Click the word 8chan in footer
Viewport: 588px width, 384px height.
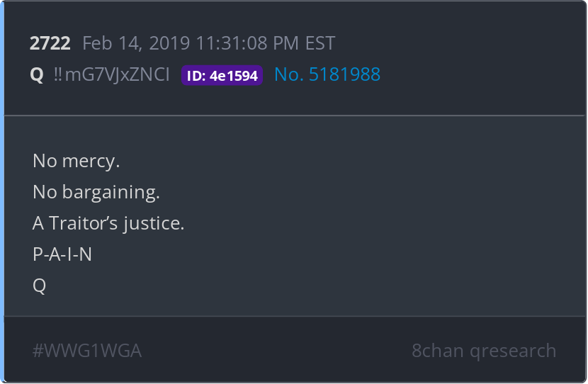coord(437,351)
